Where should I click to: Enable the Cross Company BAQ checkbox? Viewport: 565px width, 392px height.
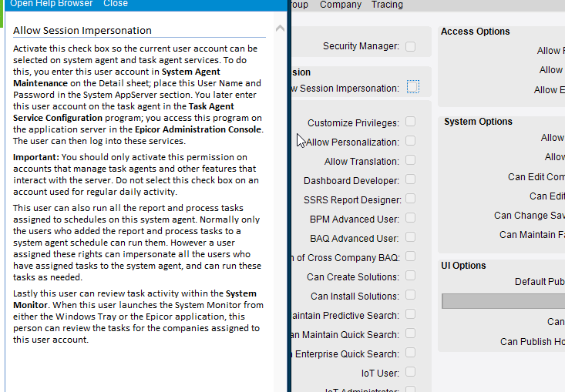pyautogui.click(x=411, y=256)
